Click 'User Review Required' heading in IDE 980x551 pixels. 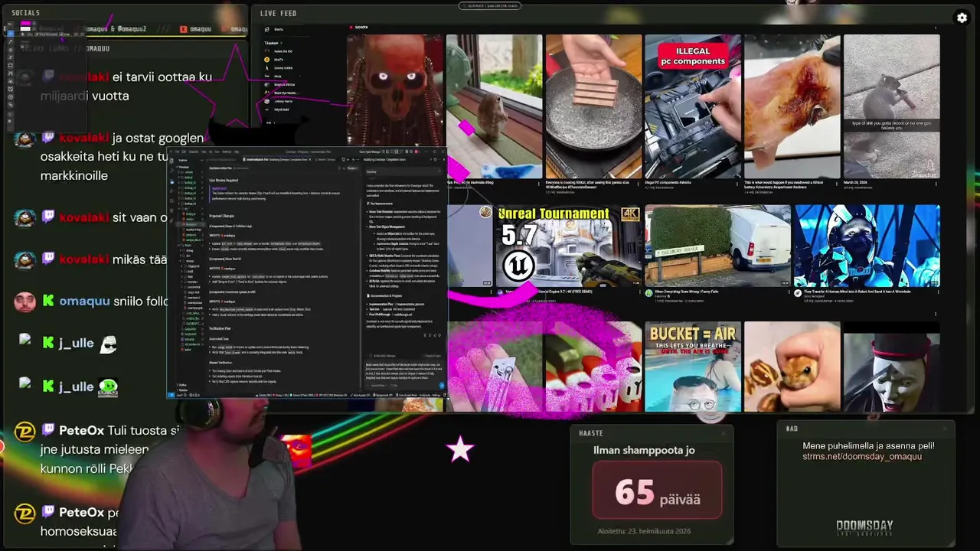pyautogui.click(x=224, y=181)
